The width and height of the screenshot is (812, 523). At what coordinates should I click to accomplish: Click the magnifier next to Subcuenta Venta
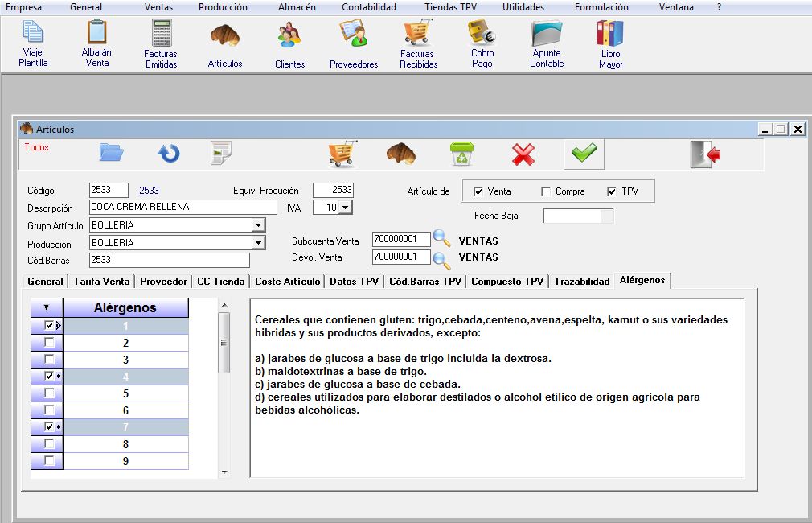(x=442, y=238)
